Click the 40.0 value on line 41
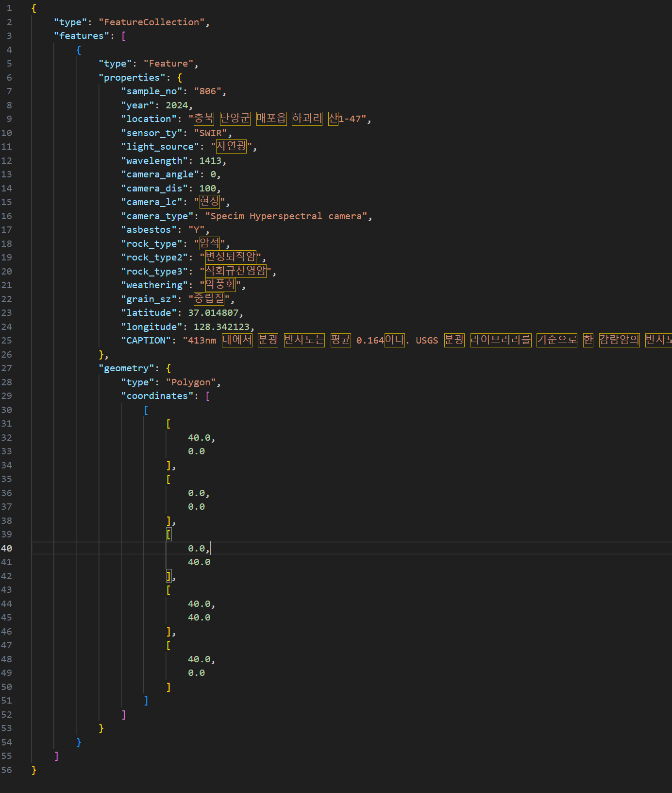 coord(199,562)
